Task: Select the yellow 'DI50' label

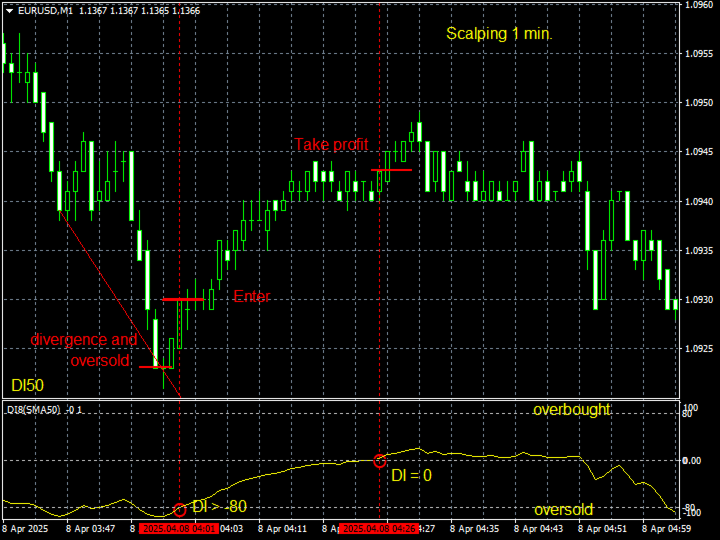Action: pyautogui.click(x=28, y=385)
